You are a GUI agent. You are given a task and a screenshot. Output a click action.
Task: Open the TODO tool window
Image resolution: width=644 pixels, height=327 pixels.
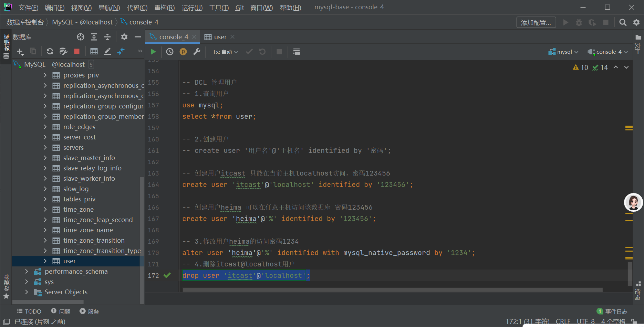29,311
